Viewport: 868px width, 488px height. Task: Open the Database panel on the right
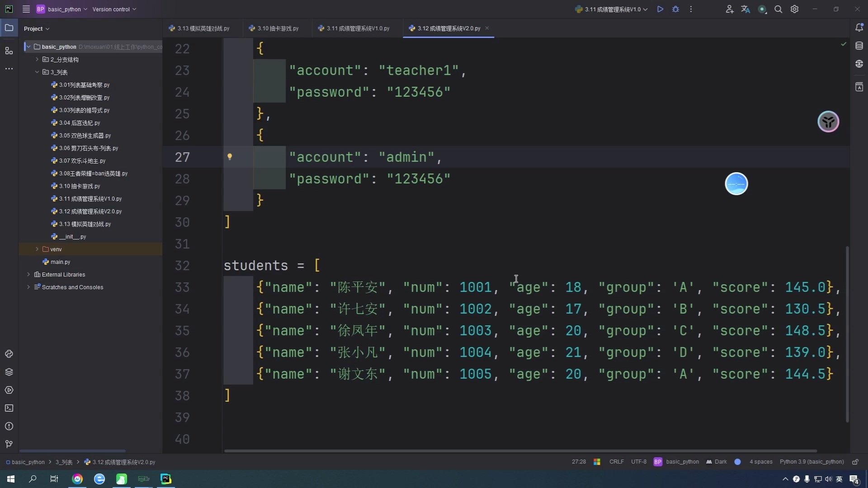click(859, 45)
